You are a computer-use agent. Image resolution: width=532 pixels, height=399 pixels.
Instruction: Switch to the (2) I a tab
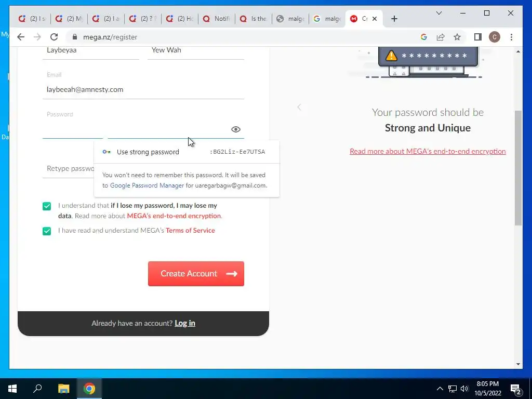click(106, 19)
